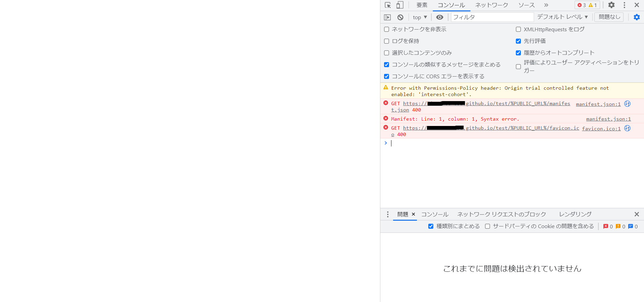Open manifest.json:1 source link on GET error
This screenshot has height=302, width=644.
[x=598, y=104]
